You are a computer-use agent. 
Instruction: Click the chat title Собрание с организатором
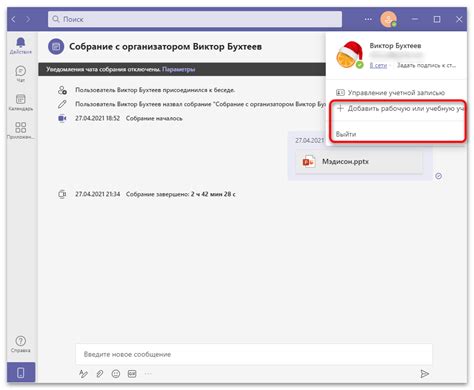[x=165, y=47]
